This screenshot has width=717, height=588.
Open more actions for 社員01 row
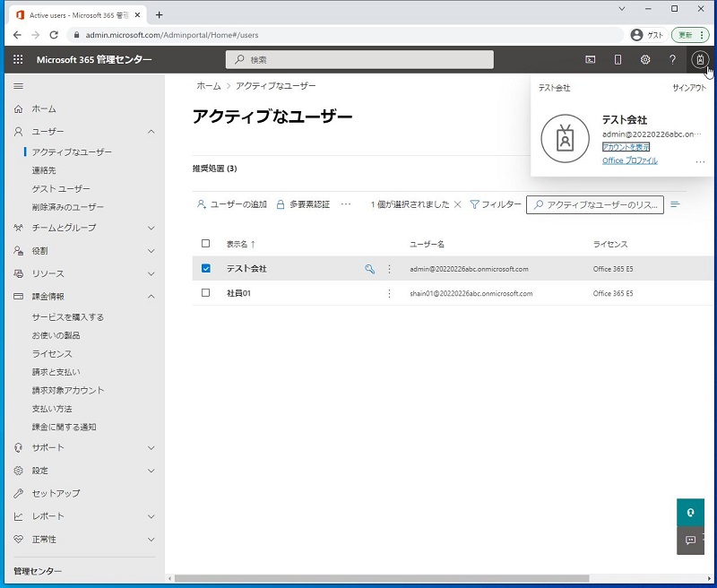389,293
